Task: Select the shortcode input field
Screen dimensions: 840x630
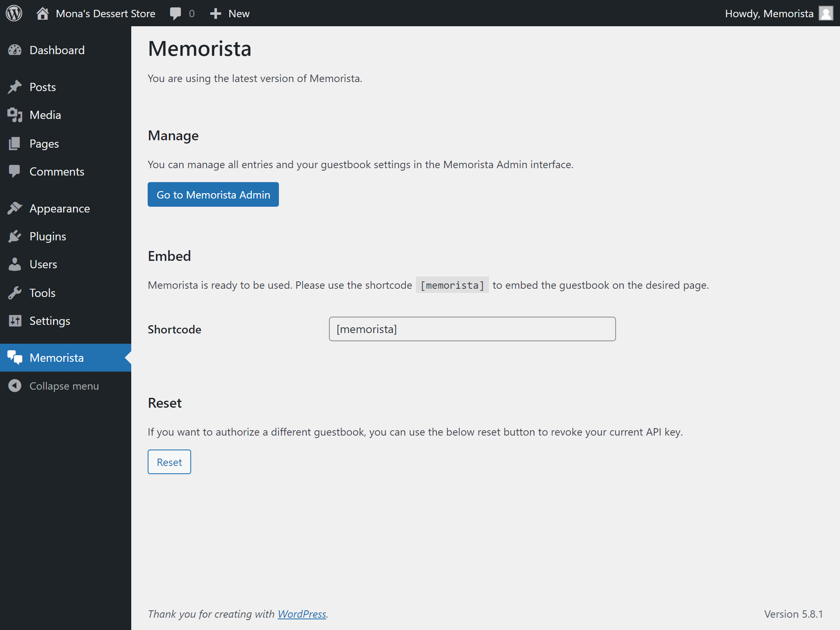Action: coord(472,329)
